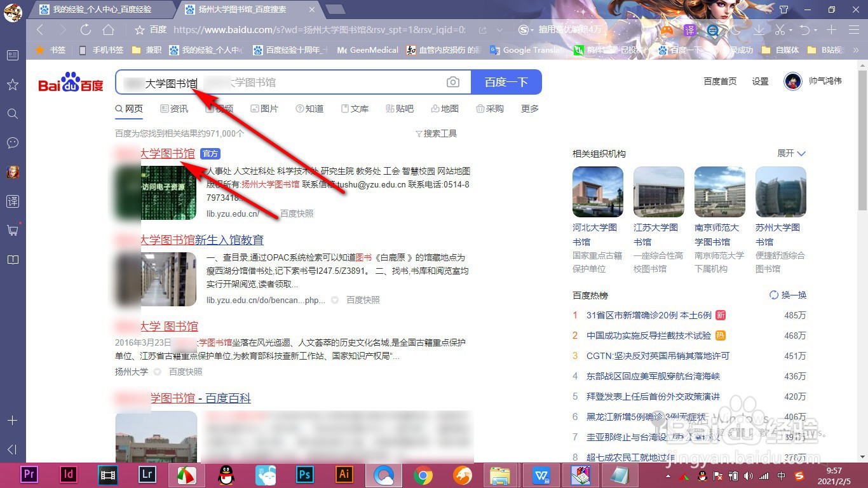Open the 大学图书馆 official result title
This screenshot has width=868, height=488.
155,153
